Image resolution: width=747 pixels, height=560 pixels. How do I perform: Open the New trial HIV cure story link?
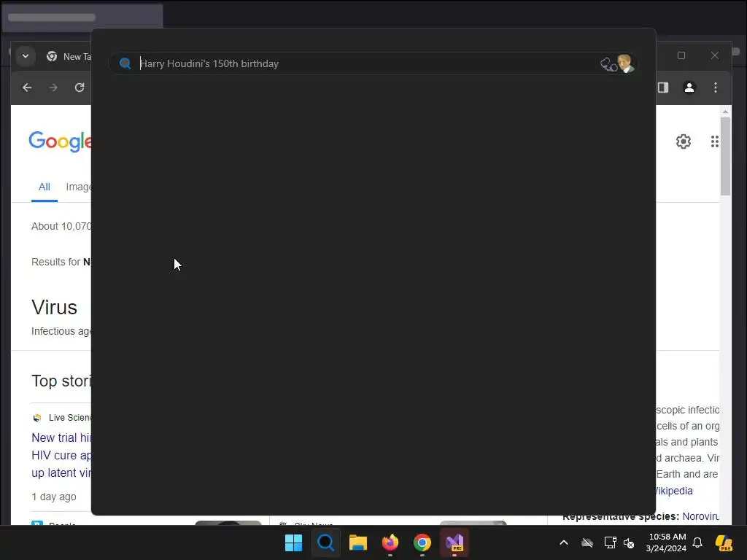(61, 455)
